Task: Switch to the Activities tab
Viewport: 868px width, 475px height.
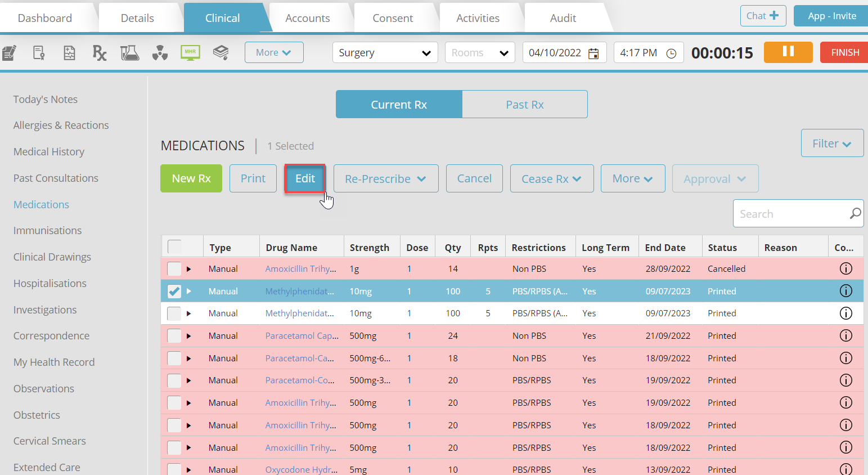Action: [x=478, y=18]
